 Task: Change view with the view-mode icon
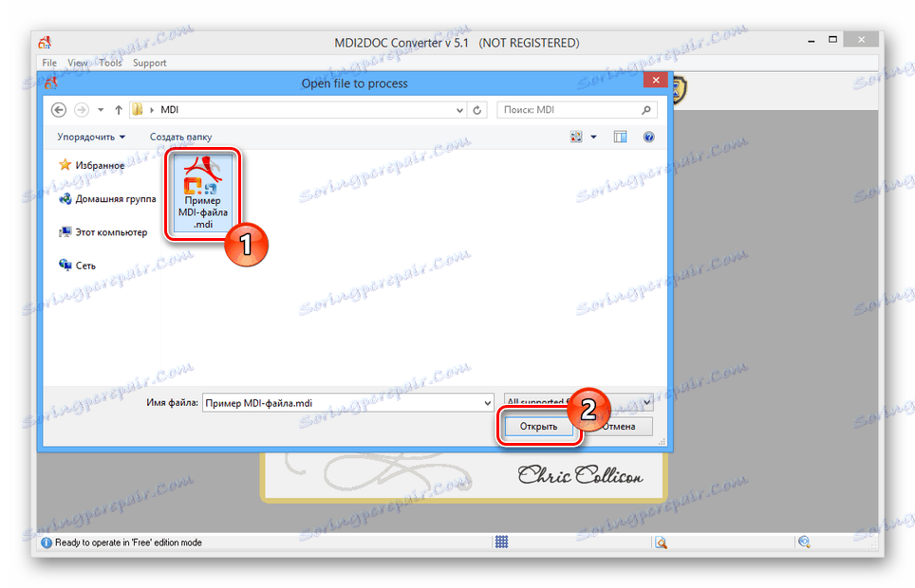[576, 138]
